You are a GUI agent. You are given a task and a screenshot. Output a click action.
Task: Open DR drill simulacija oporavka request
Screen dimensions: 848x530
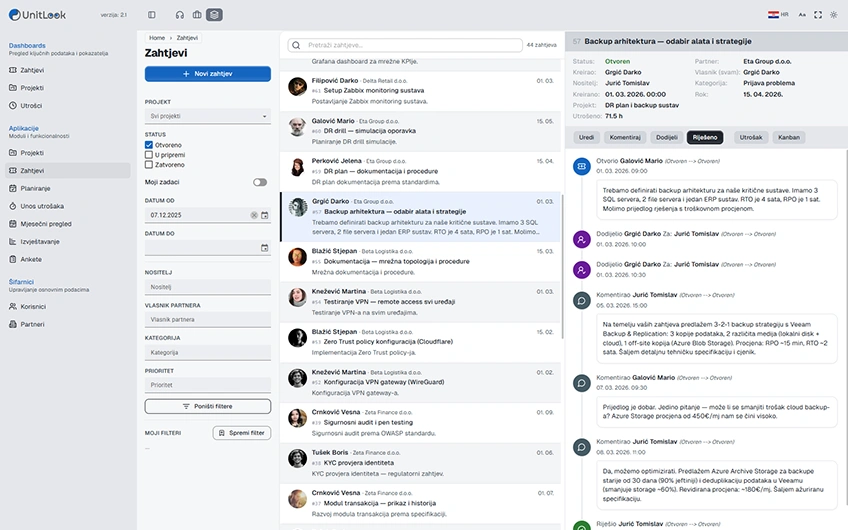420,131
